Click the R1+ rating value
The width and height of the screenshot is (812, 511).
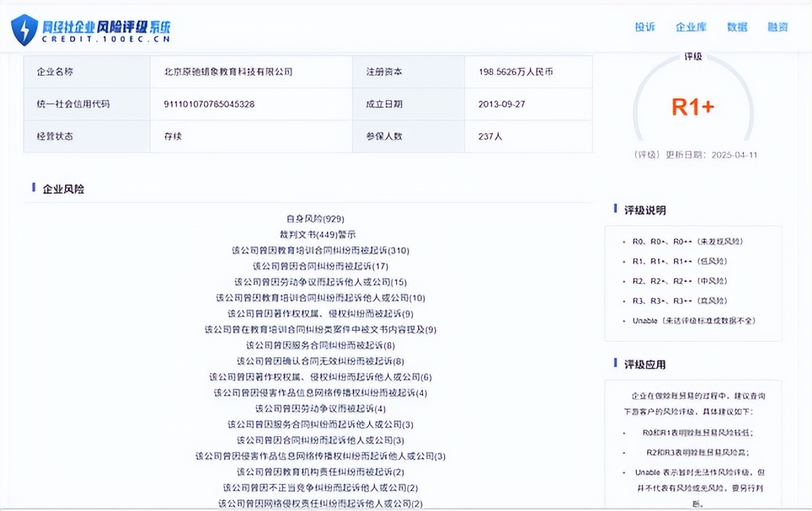tap(693, 107)
